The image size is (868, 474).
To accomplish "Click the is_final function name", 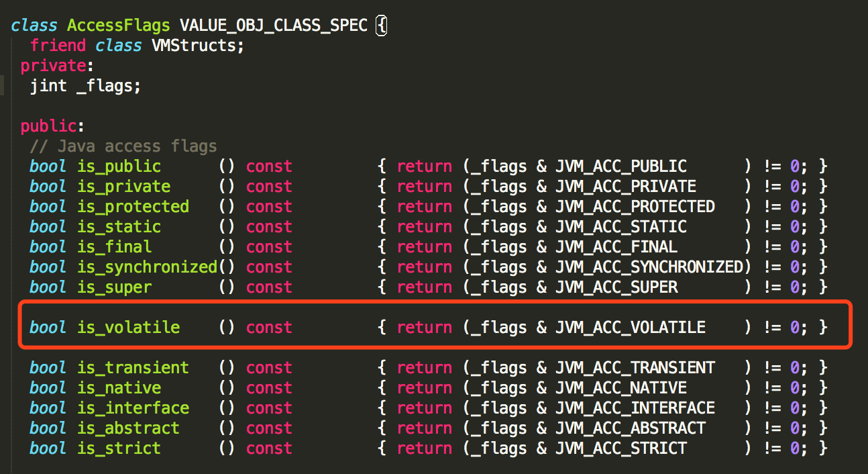I will (x=114, y=247).
